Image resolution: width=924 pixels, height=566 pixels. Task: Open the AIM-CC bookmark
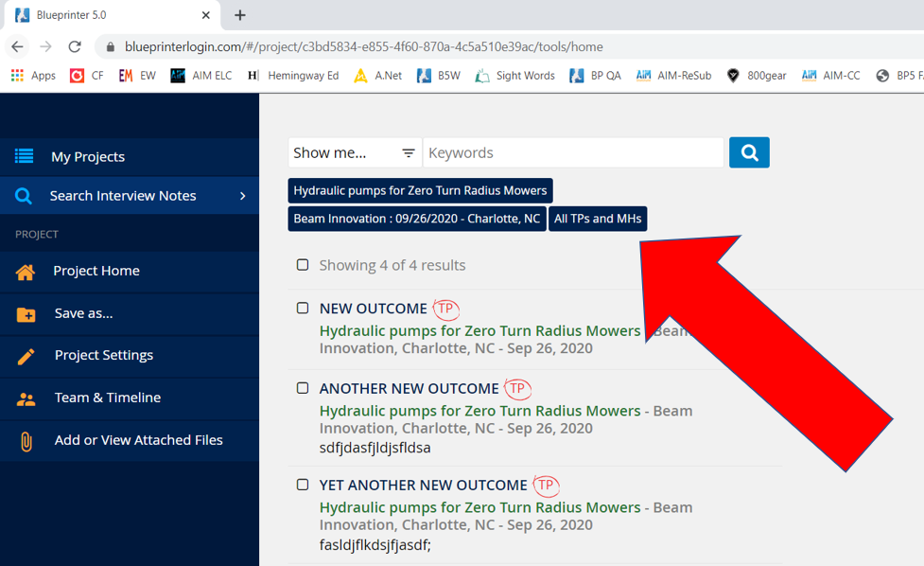[x=831, y=76]
